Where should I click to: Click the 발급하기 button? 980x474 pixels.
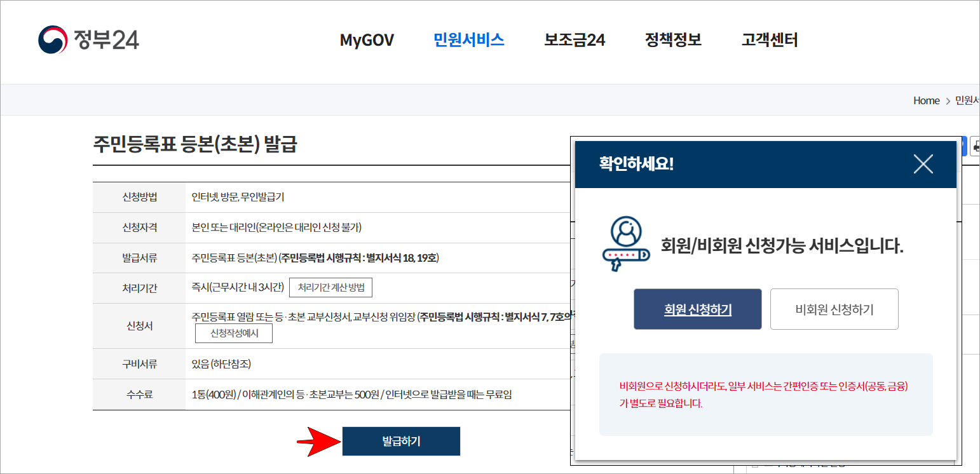(x=401, y=441)
